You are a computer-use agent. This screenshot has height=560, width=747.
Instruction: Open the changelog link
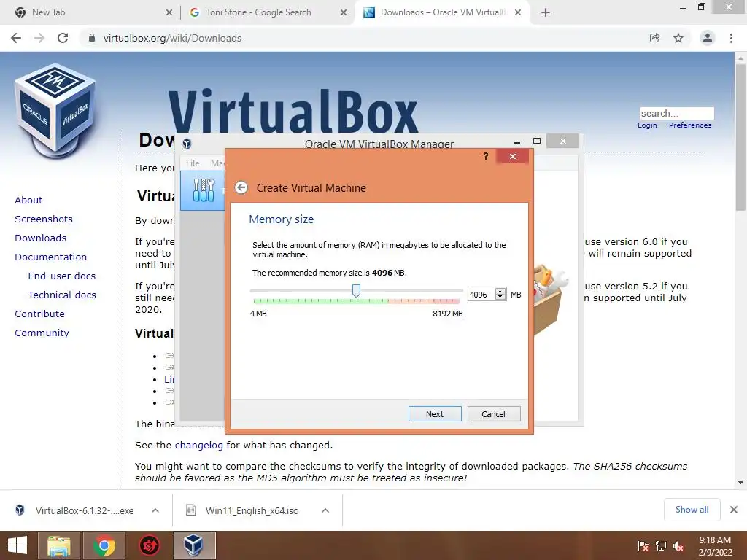(198, 446)
